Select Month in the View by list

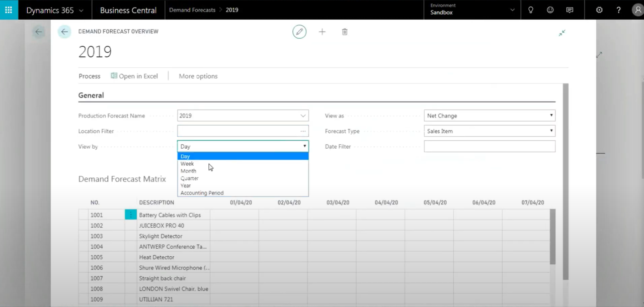point(243,171)
